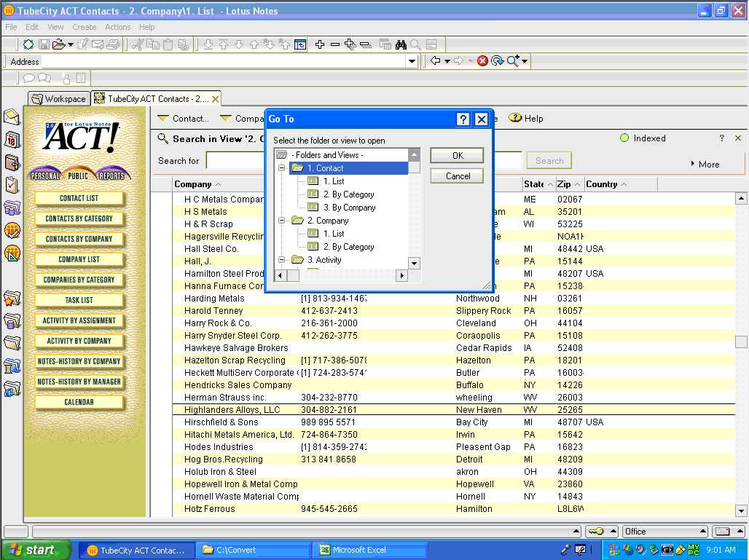Click the Print toolbar icon
This screenshot has width=749, height=560.
point(113,44)
